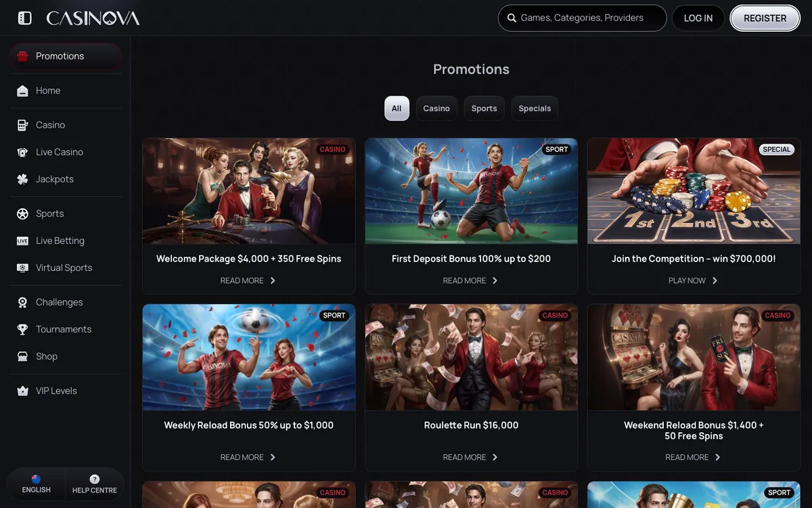Open the English language selector
The image size is (812, 508).
(37, 484)
